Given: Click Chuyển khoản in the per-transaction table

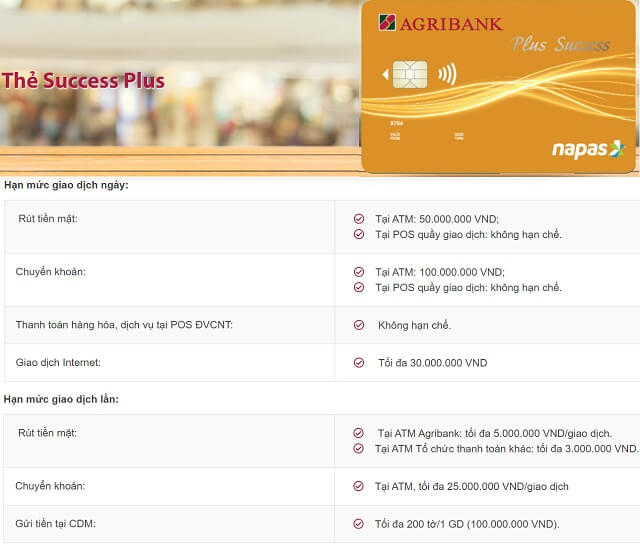Looking at the screenshot, I should tap(50, 486).
